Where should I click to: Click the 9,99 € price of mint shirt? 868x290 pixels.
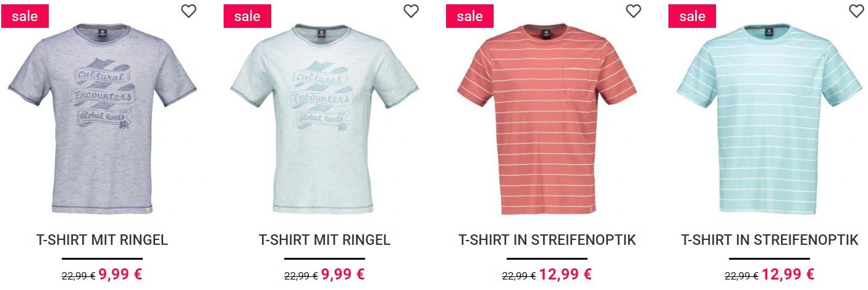click(x=342, y=274)
